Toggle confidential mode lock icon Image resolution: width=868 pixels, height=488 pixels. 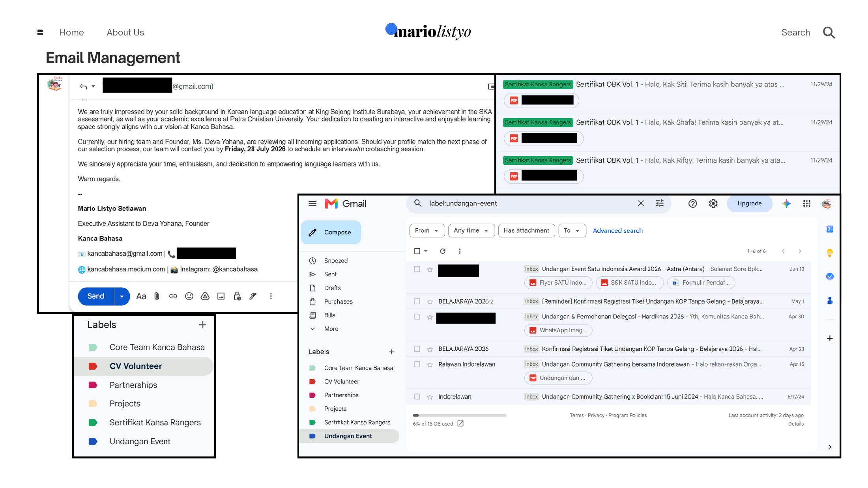237,296
